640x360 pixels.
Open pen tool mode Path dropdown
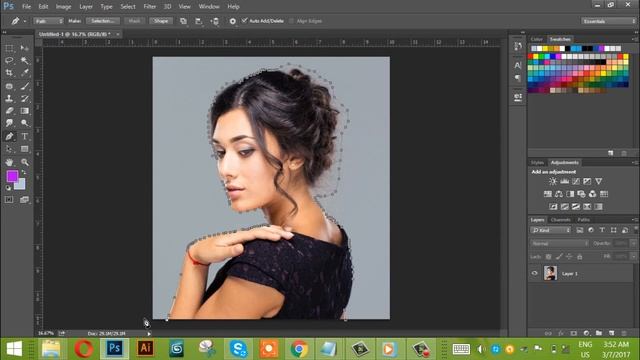point(49,21)
